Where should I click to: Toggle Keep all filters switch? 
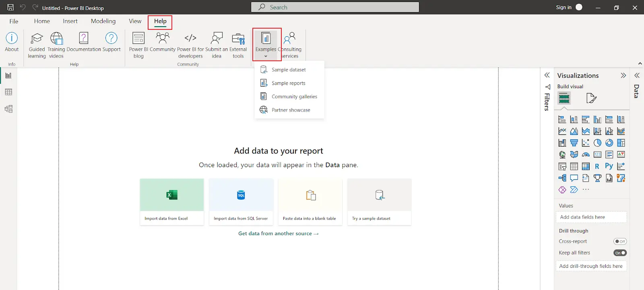tap(620, 253)
